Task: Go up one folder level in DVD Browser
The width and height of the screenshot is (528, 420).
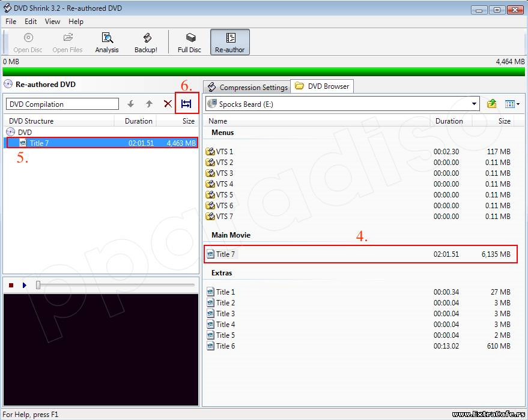Action: [x=491, y=104]
